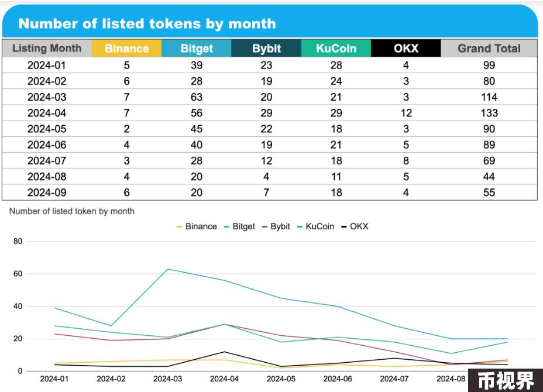Viewport: 543px width, 392px height.
Task: Select Bitget value 40 in the 2024-06 row
Action: pyautogui.click(x=197, y=145)
